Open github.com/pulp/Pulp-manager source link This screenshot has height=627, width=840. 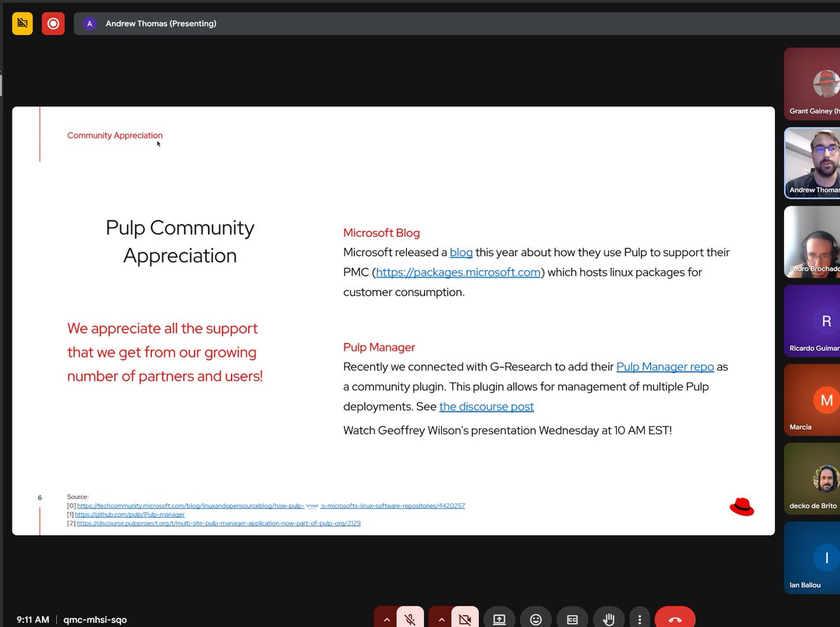131,514
